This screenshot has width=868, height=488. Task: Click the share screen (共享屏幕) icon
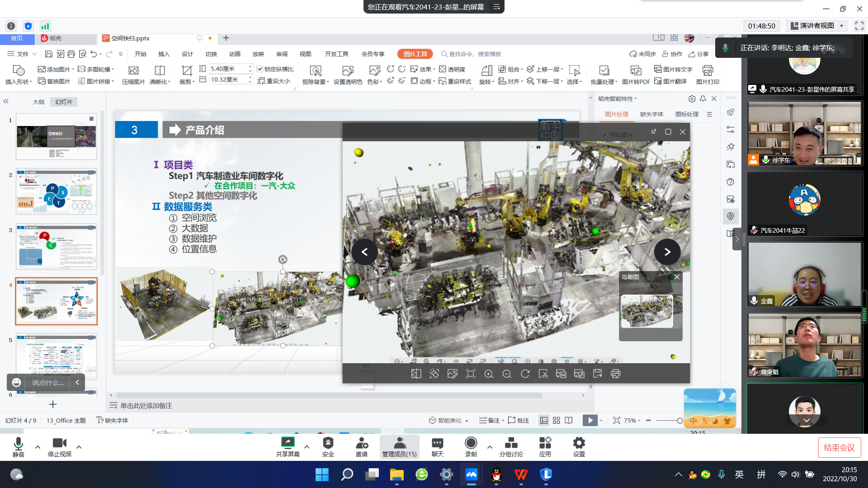[288, 443]
